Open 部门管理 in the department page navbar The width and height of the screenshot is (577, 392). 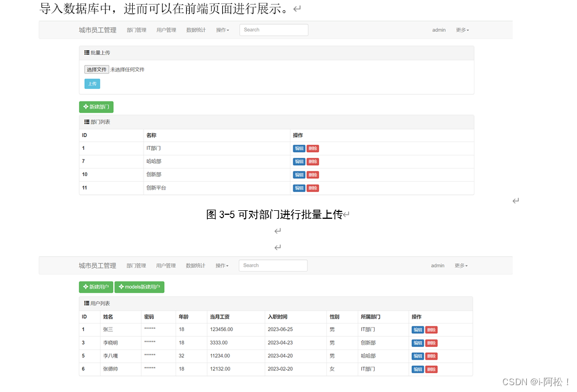point(137,30)
